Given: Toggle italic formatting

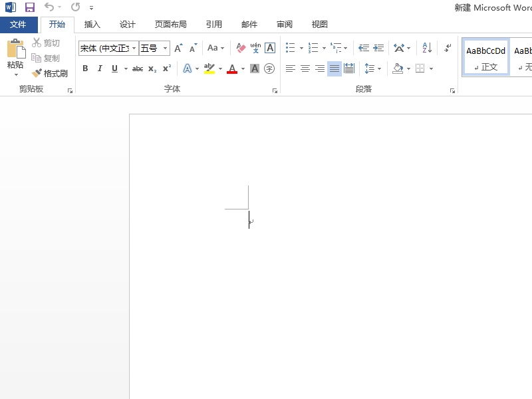Looking at the screenshot, I should coord(100,69).
